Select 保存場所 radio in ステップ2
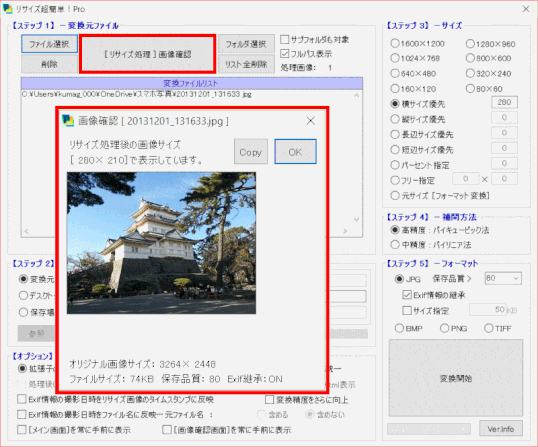This screenshot has height=447, width=538. (x=23, y=312)
